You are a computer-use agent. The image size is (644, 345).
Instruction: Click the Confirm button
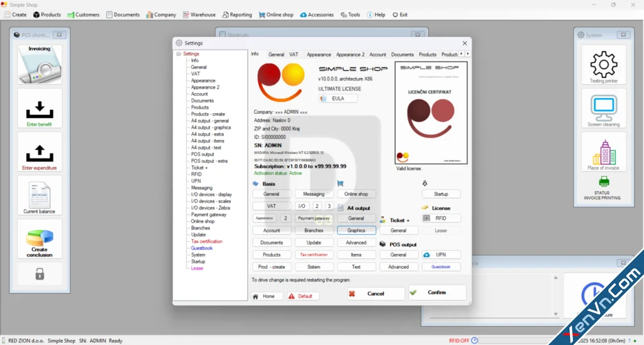[438, 292]
